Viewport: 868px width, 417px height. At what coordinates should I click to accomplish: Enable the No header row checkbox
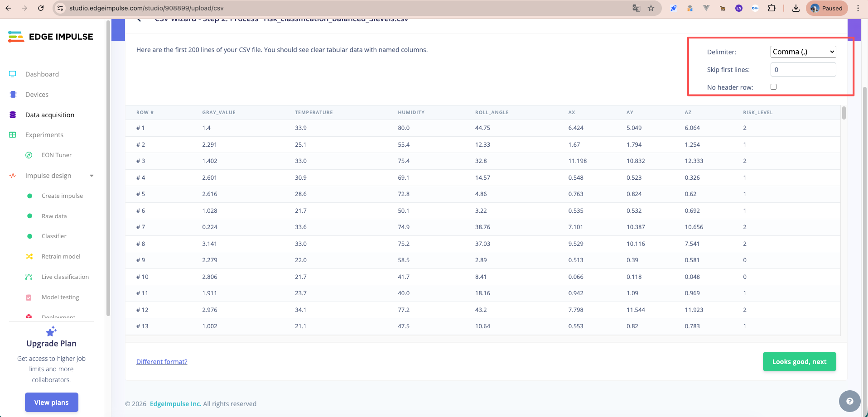(x=773, y=87)
